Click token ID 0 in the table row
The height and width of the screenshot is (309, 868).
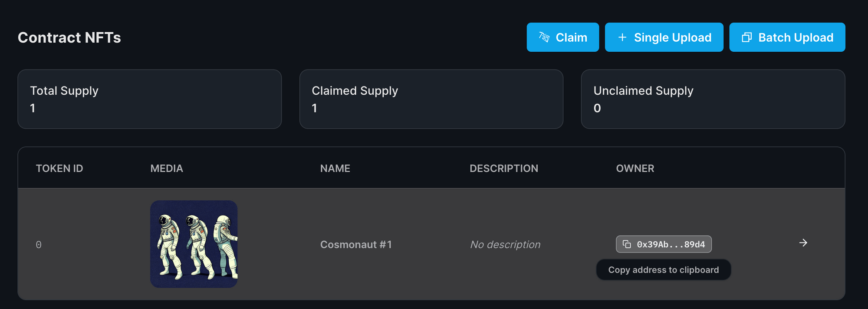point(39,245)
